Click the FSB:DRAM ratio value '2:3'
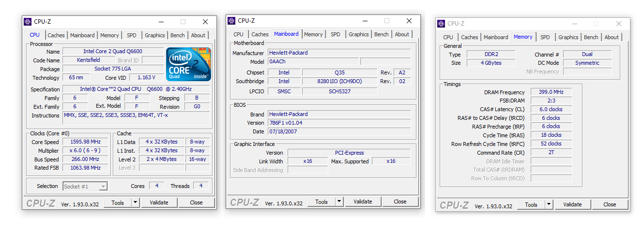Screen dimensions: 644x231 click(551, 101)
